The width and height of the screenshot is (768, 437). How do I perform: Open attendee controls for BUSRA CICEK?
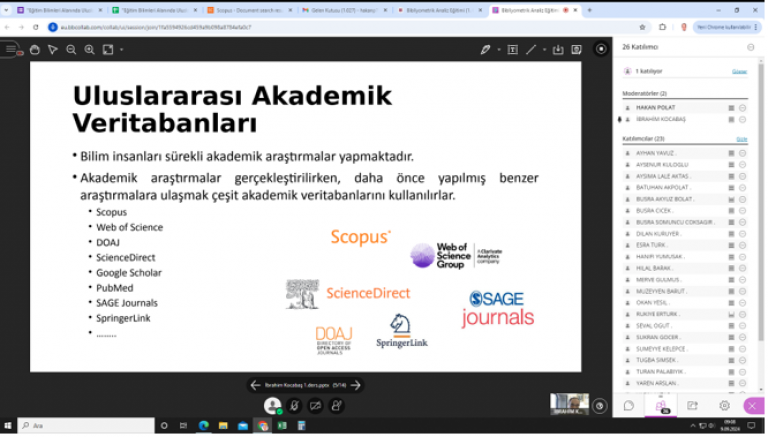tap(743, 211)
